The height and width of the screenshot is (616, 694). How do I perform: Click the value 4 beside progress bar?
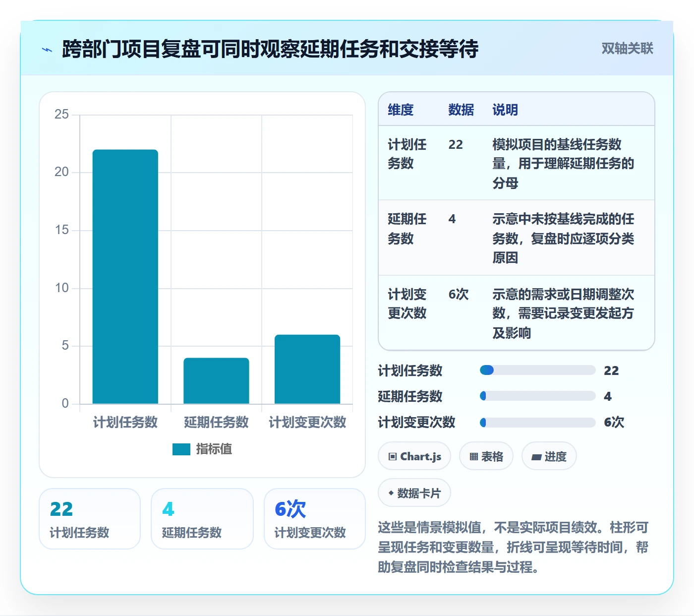point(608,396)
